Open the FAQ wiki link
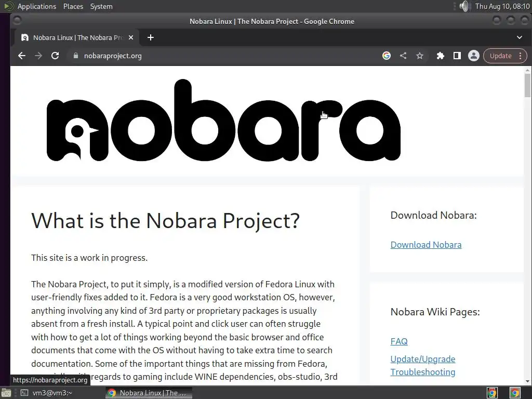Image resolution: width=532 pixels, height=399 pixels. (x=399, y=341)
